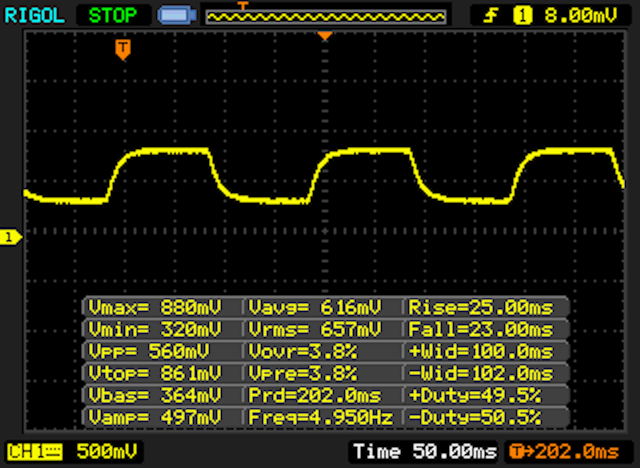Click the Rise=25.00ms rise time reading
The image size is (640, 468).
(481, 307)
